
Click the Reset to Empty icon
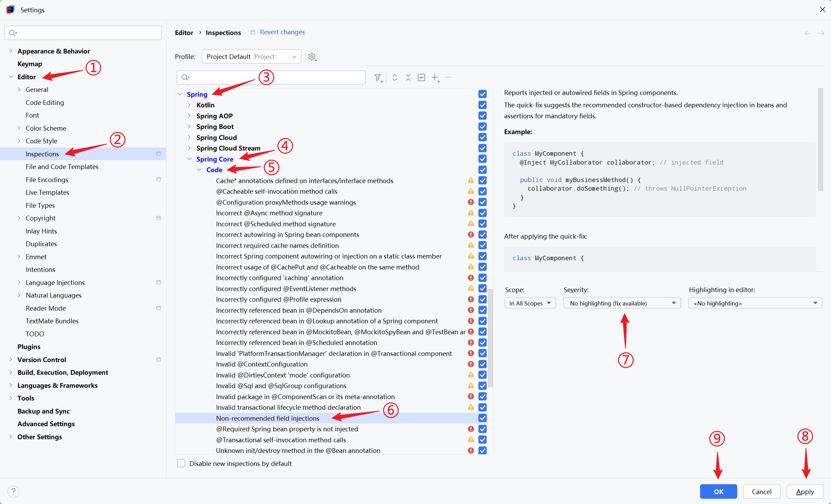point(421,77)
